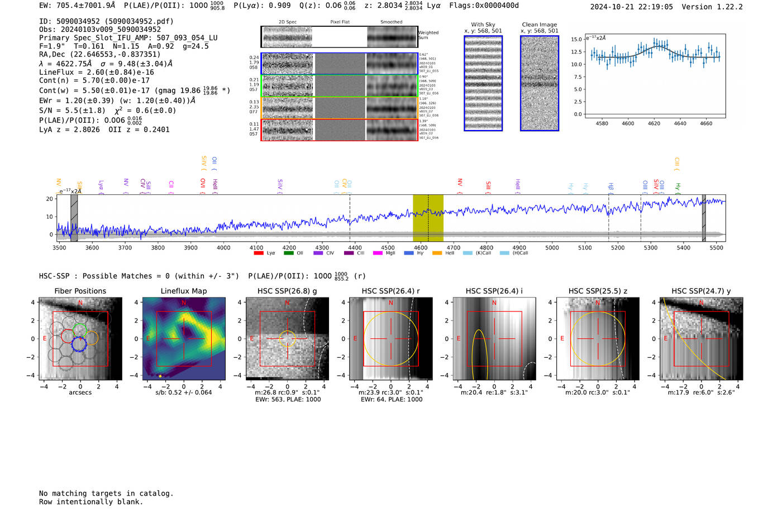The height and width of the screenshot is (532, 782).
Task: Click the dashed vertical line near 4385 Å
Action: coord(350,218)
